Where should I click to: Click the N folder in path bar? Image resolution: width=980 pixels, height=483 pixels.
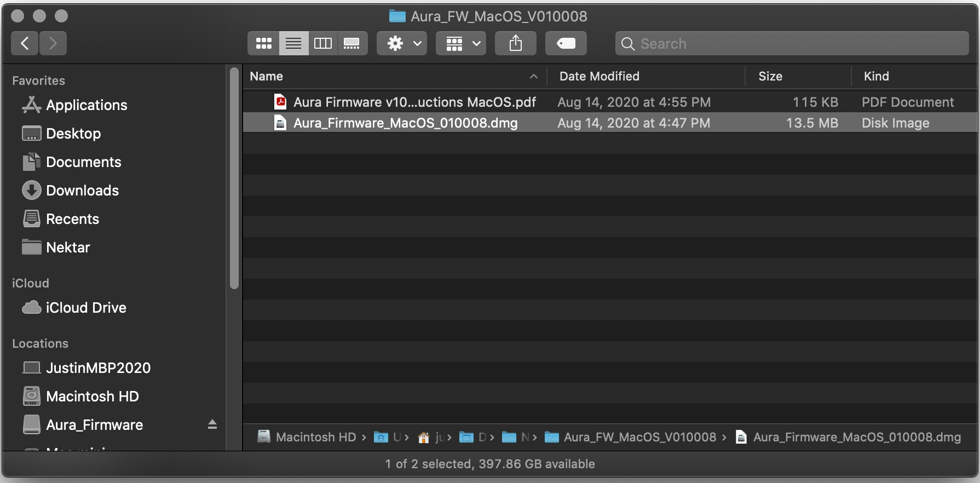[515, 437]
